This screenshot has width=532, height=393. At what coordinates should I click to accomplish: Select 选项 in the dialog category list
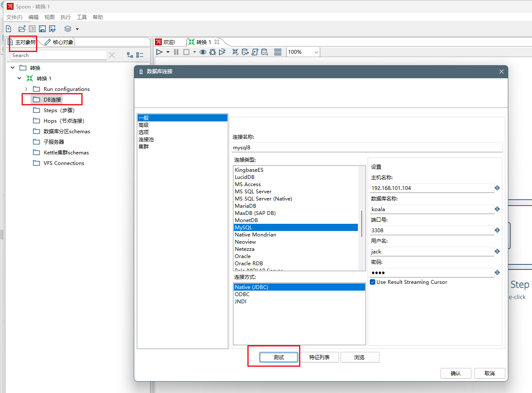pos(144,132)
